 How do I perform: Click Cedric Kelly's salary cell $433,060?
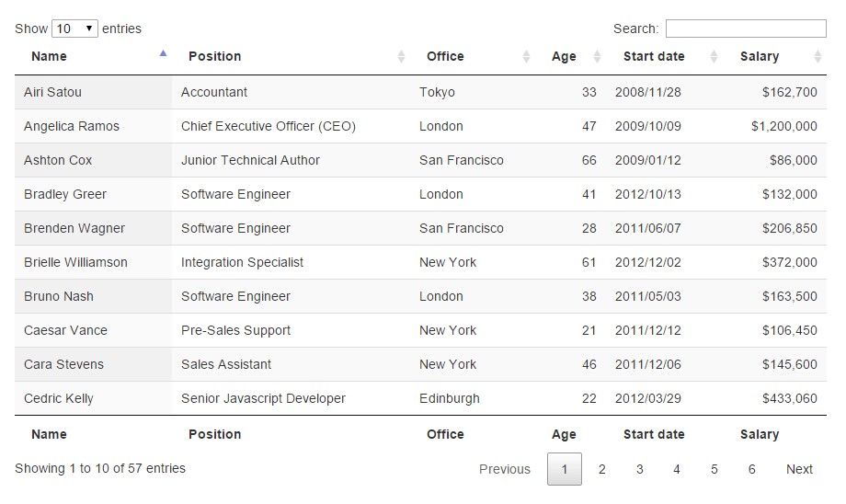(x=789, y=398)
